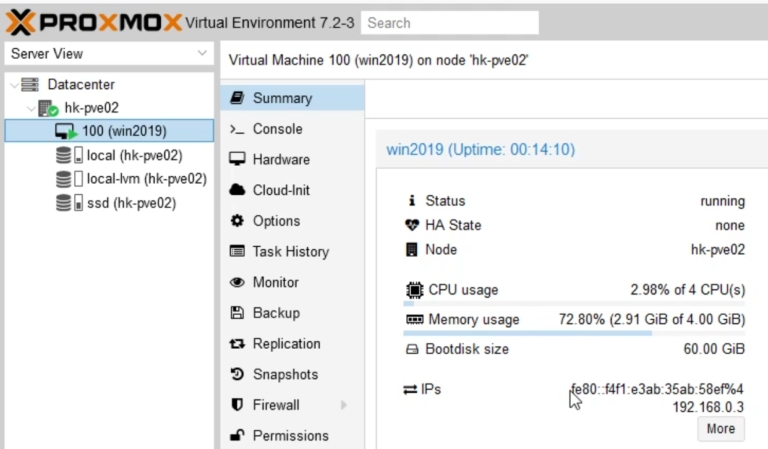This screenshot has height=449, width=768.
Task: Go to the Backup section
Action: pyautogui.click(x=275, y=313)
